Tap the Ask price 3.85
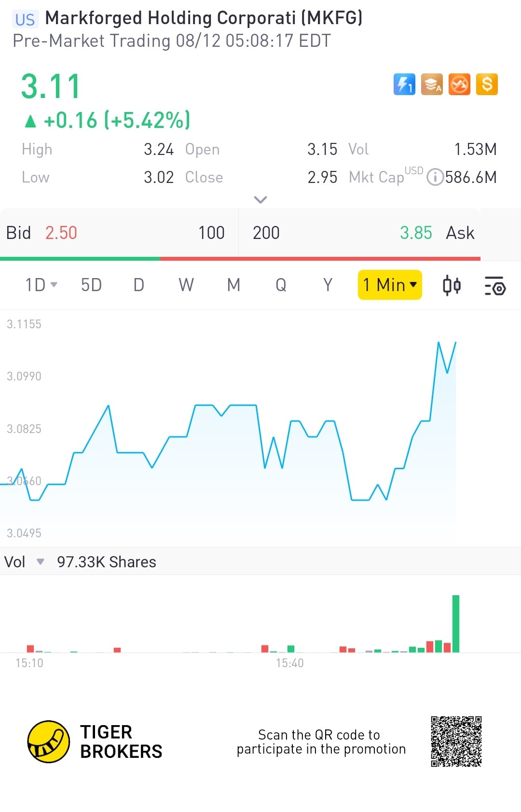The height and width of the screenshot is (812, 521). pos(416,233)
